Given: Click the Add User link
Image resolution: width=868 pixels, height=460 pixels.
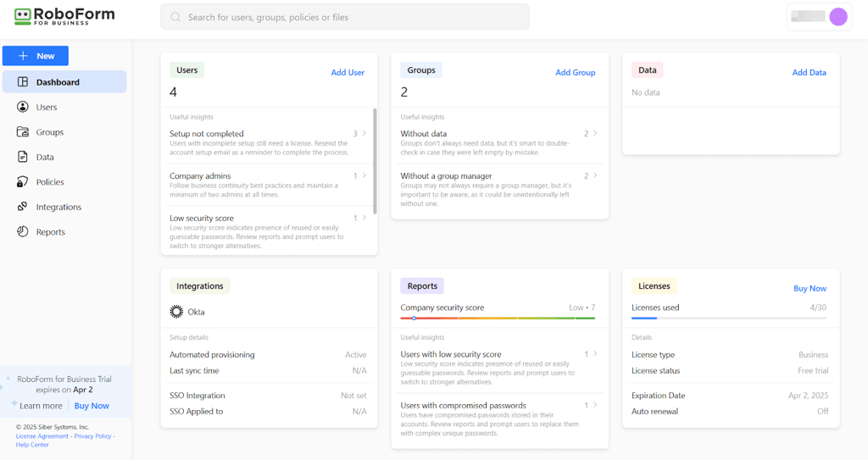Looking at the screenshot, I should pyautogui.click(x=348, y=73).
